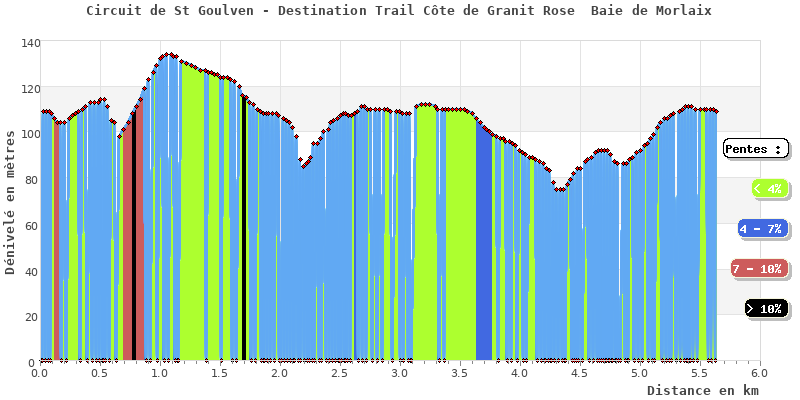Viewport: 800px width, 400px height.
Task: Click the '< 4%' green legend label
Action: coord(768,188)
